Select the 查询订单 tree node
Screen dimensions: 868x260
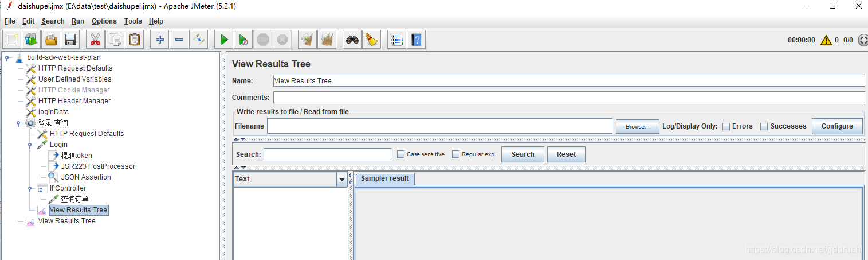pyautogui.click(x=74, y=199)
